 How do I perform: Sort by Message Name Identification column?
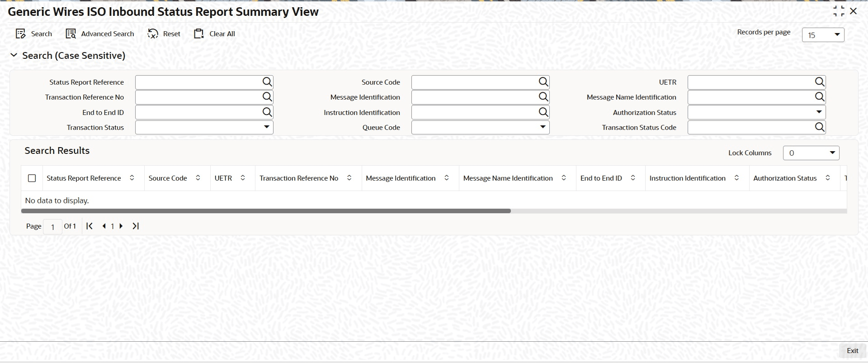(564, 178)
